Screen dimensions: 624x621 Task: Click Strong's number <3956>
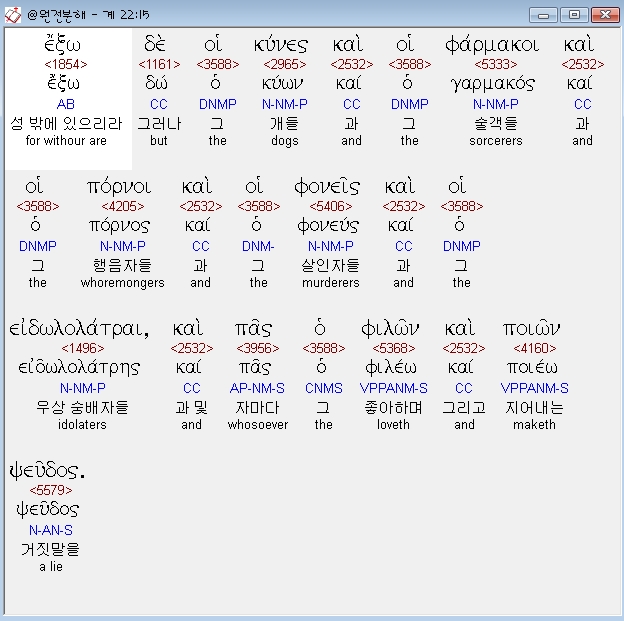(258, 348)
